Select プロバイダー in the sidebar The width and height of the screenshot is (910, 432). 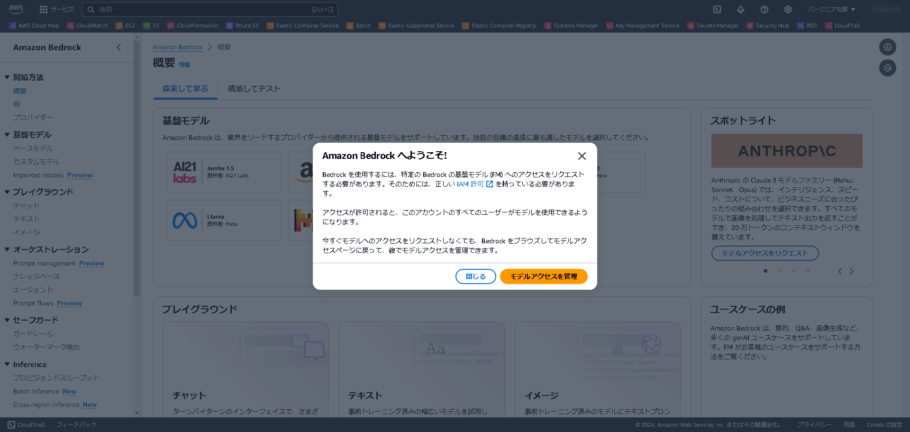[x=33, y=117]
